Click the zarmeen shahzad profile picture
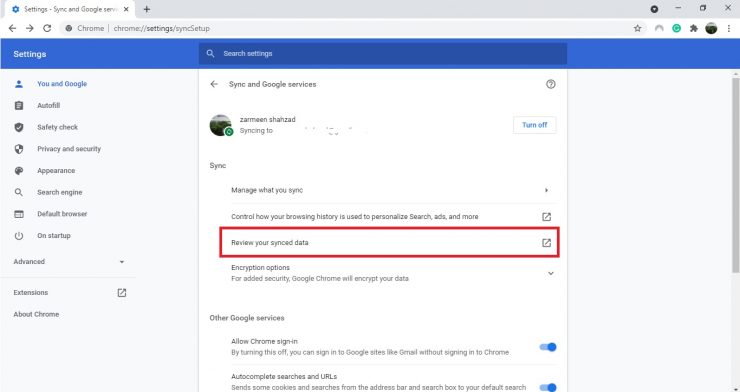Image resolution: width=740 pixels, height=392 pixels. point(220,125)
